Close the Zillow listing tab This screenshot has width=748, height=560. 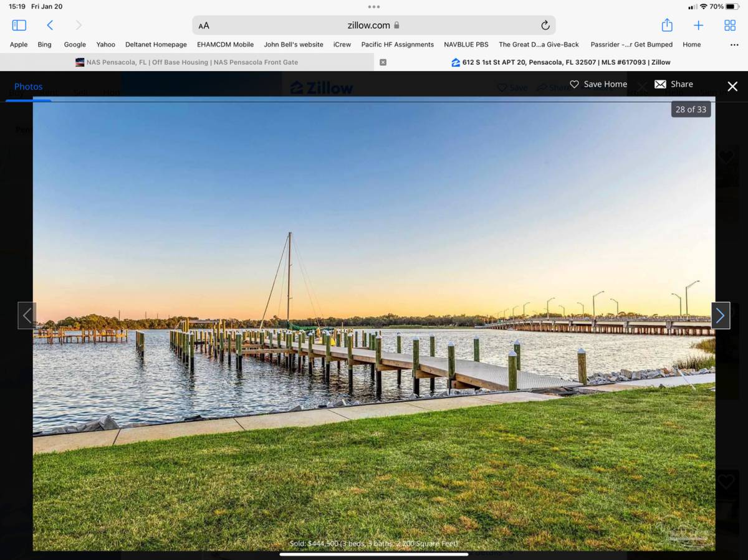click(383, 62)
